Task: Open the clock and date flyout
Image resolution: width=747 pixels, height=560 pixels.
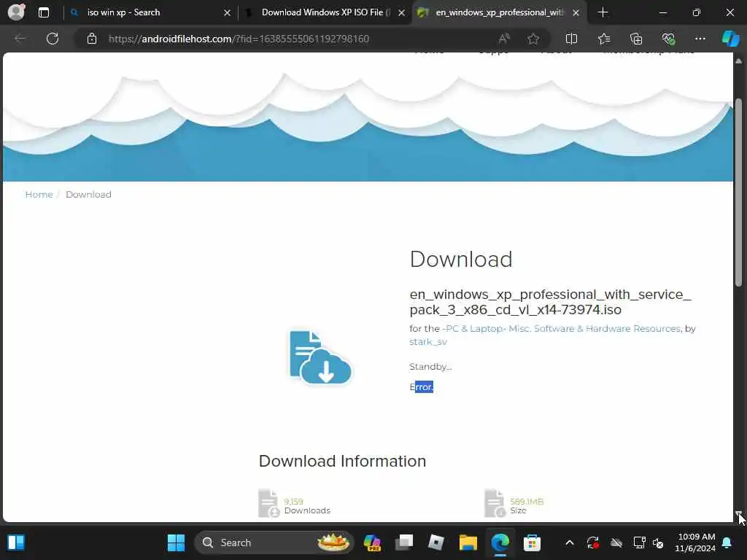Action: click(x=695, y=542)
